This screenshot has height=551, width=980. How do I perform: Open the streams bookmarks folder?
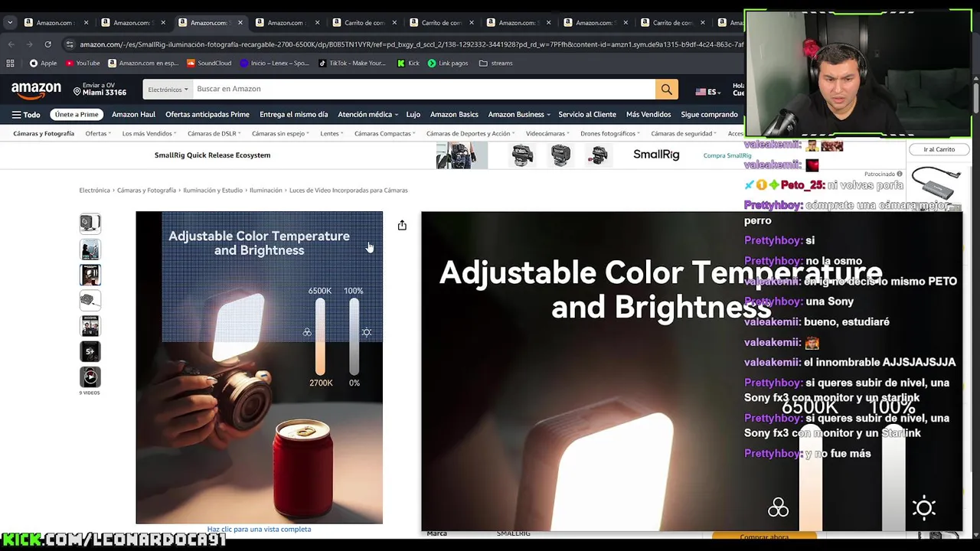pyautogui.click(x=495, y=63)
